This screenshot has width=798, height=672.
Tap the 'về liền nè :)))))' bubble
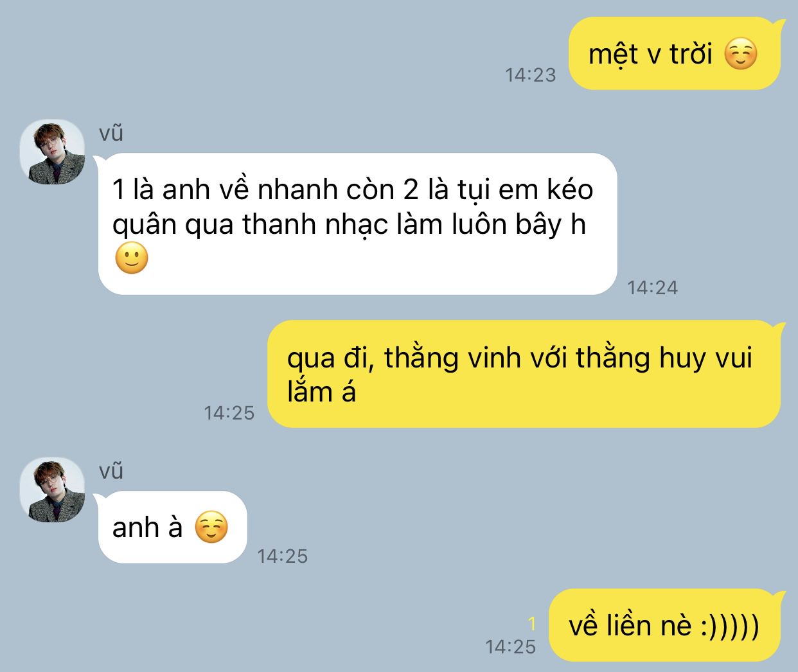(667, 625)
